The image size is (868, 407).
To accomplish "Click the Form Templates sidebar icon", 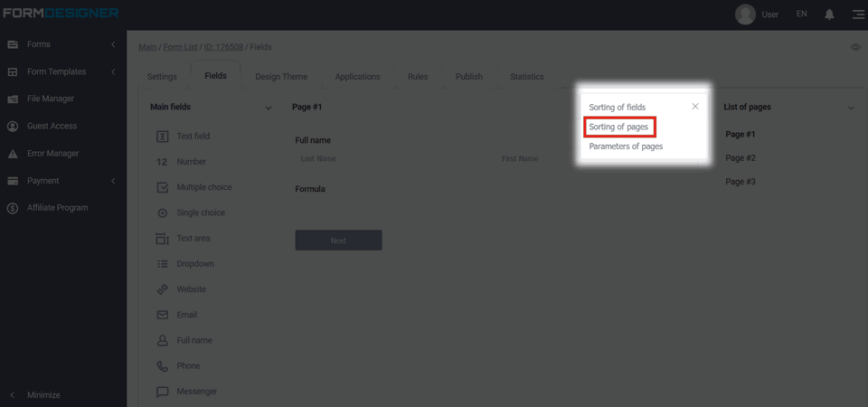I will click(x=13, y=71).
